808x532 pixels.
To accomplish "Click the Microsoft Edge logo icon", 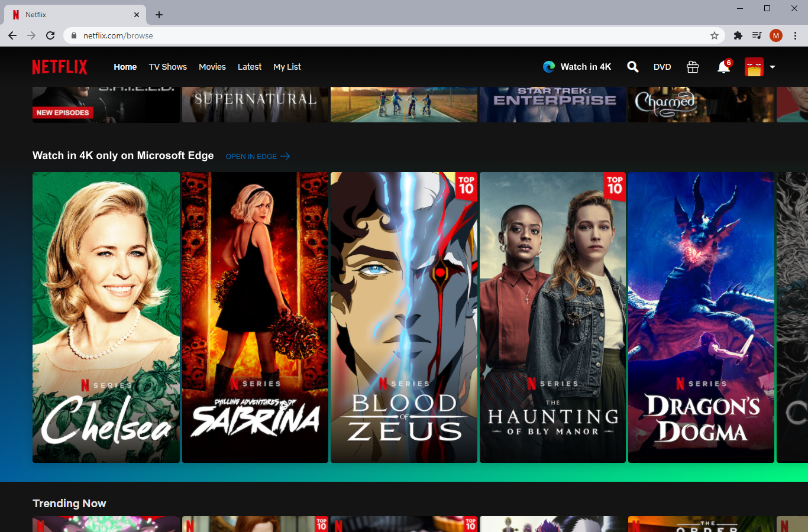I will click(x=549, y=67).
